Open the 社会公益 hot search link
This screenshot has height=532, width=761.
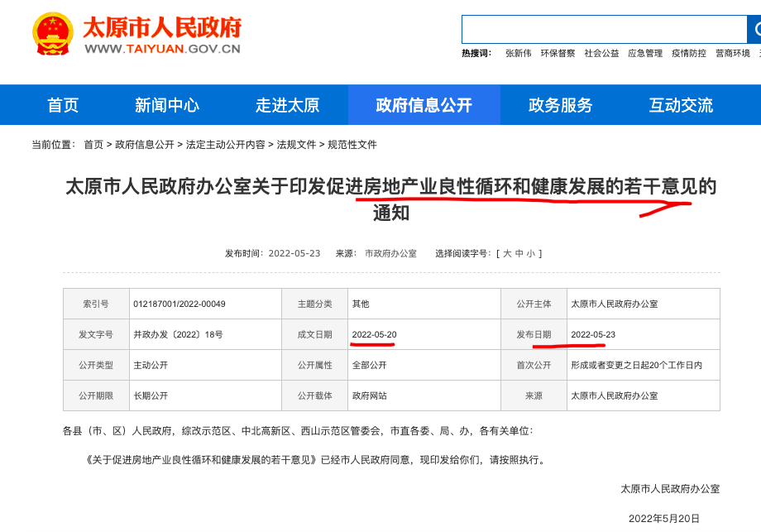[601, 54]
